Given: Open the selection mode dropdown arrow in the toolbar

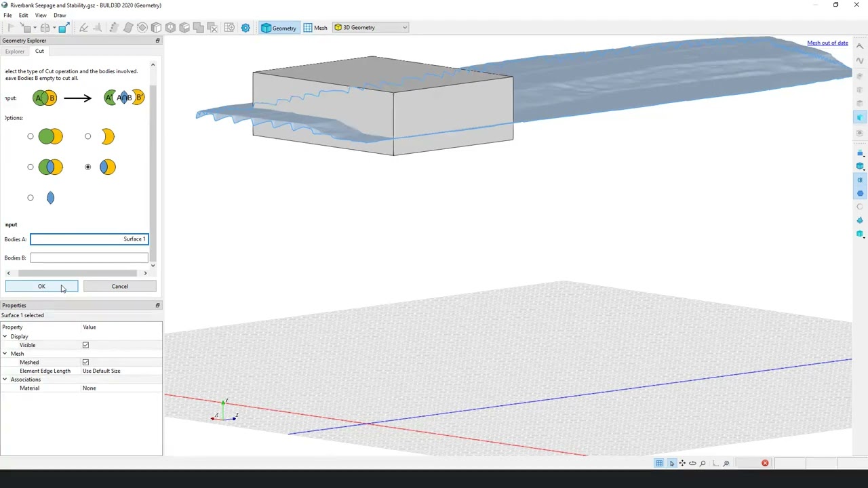Looking at the screenshot, I should (x=35, y=28).
